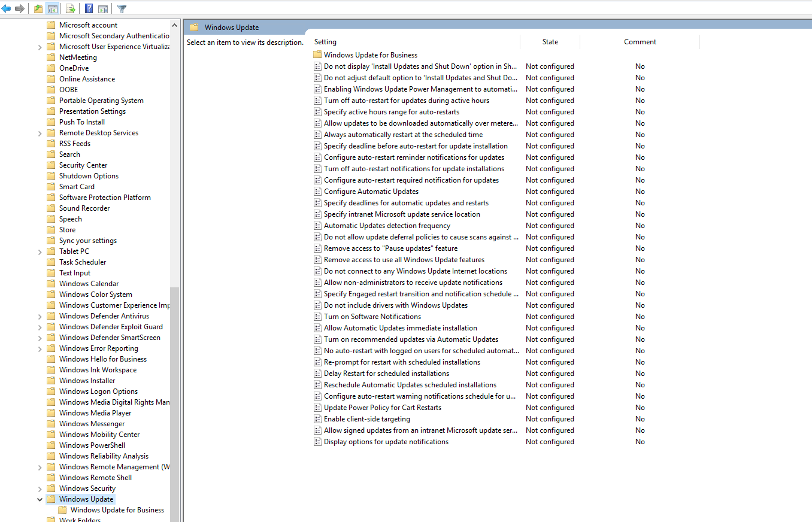The height and width of the screenshot is (522, 812).
Task: Expand Windows Defender SmartScreen node
Action: pos(40,338)
